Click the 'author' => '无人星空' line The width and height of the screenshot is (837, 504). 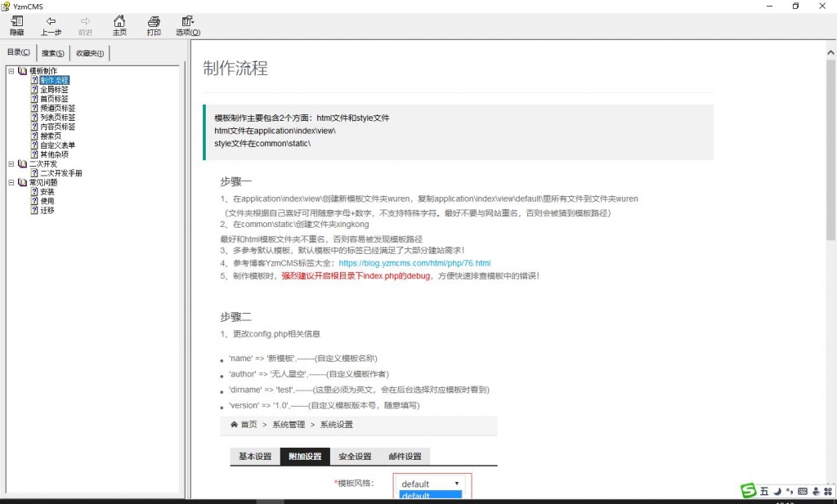coord(308,374)
